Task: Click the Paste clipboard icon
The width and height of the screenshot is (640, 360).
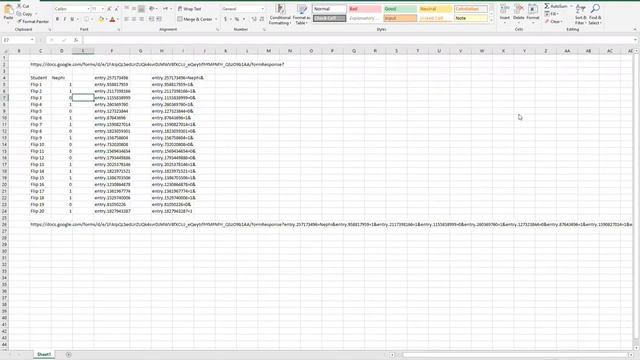Action: [x=8, y=10]
